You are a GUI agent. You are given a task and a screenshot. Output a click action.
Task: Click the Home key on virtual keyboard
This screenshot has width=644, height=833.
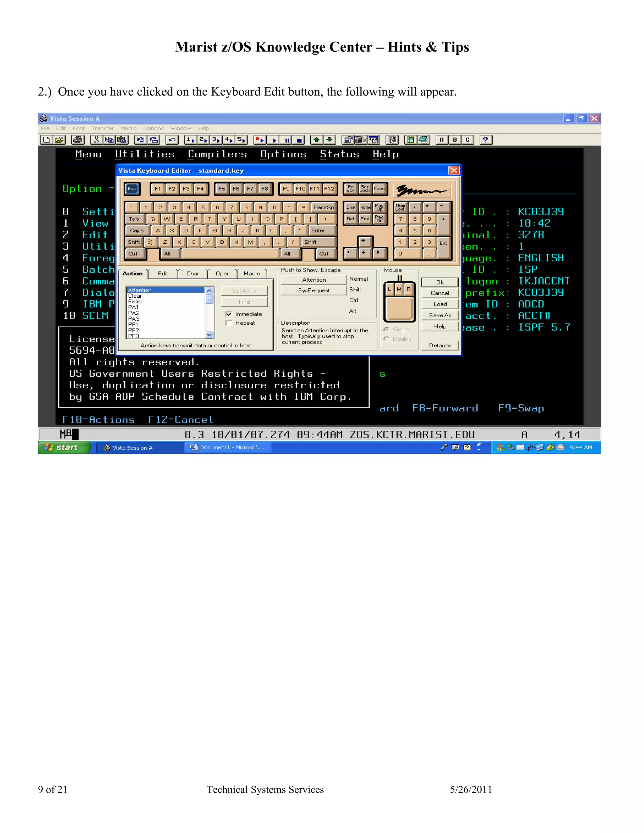(x=365, y=207)
